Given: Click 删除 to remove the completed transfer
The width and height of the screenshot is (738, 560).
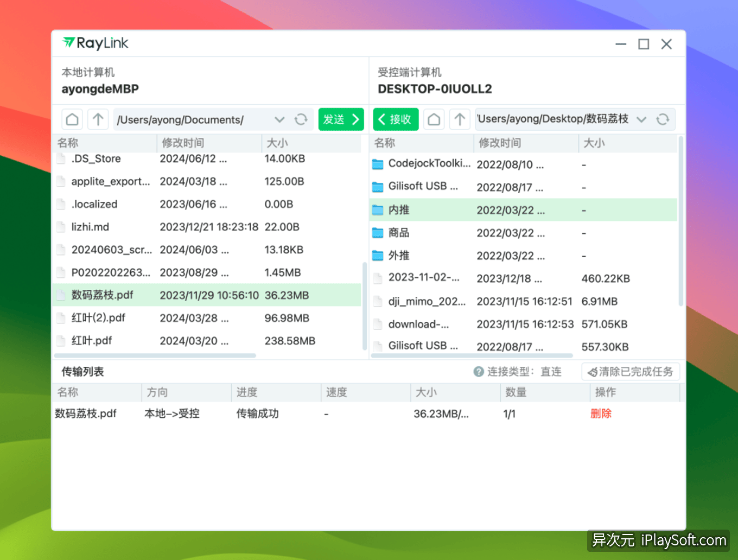Looking at the screenshot, I should pos(601,413).
